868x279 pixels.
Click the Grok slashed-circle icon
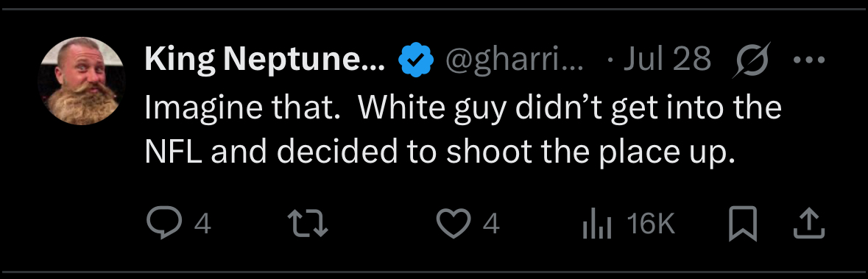[753, 59]
